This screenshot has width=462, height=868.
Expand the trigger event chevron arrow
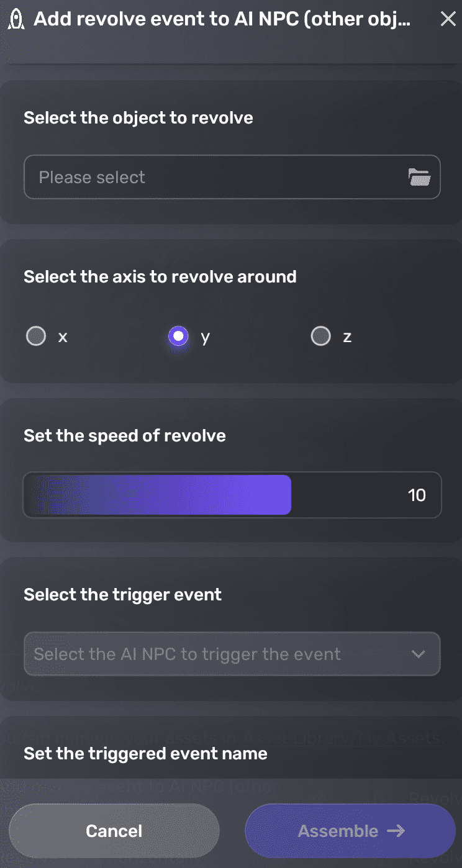pyautogui.click(x=418, y=654)
